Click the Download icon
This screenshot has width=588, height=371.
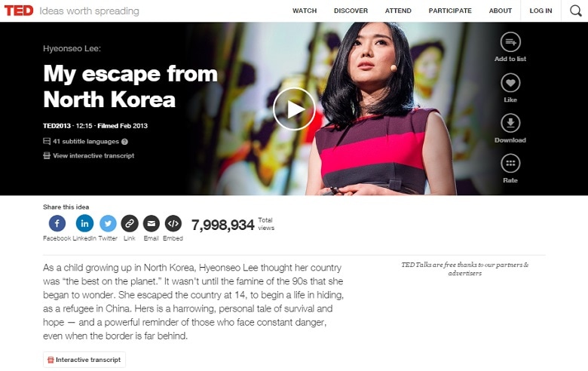510,123
